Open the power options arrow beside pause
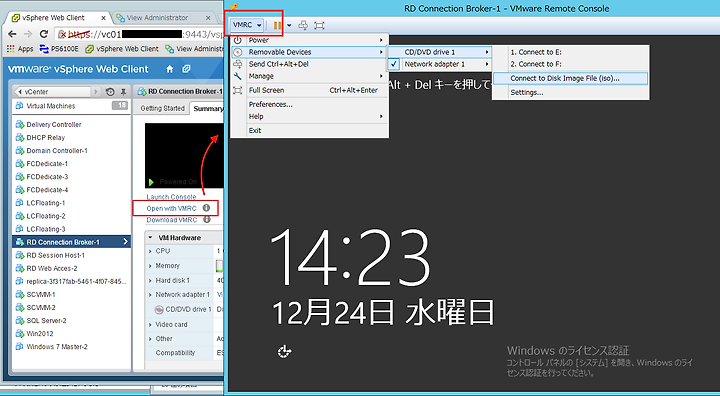Viewport: 720px width, 396px height. point(289,25)
